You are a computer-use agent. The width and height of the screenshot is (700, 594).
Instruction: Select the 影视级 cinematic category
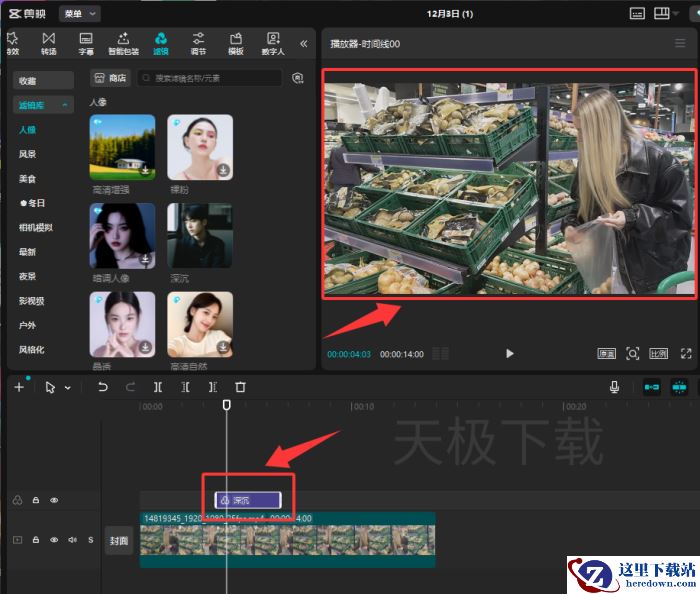(31, 301)
